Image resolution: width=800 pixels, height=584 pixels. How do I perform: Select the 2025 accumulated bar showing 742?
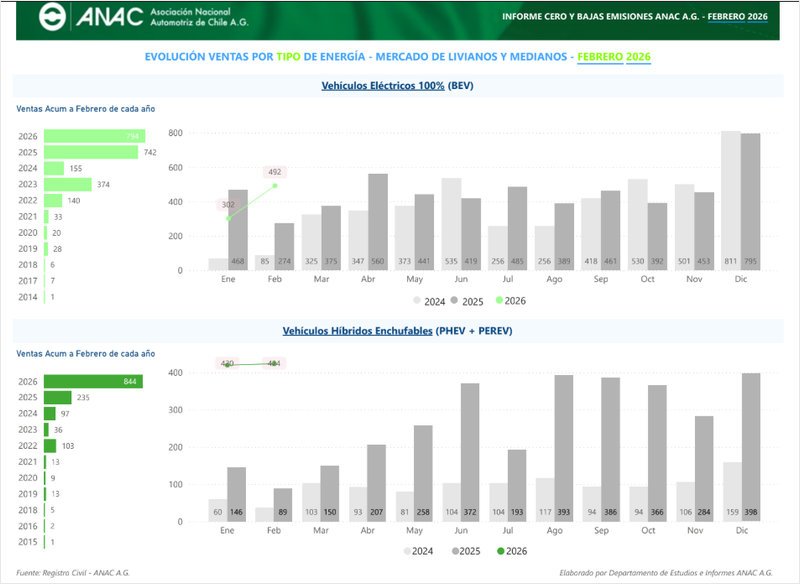(x=91, y=152)
